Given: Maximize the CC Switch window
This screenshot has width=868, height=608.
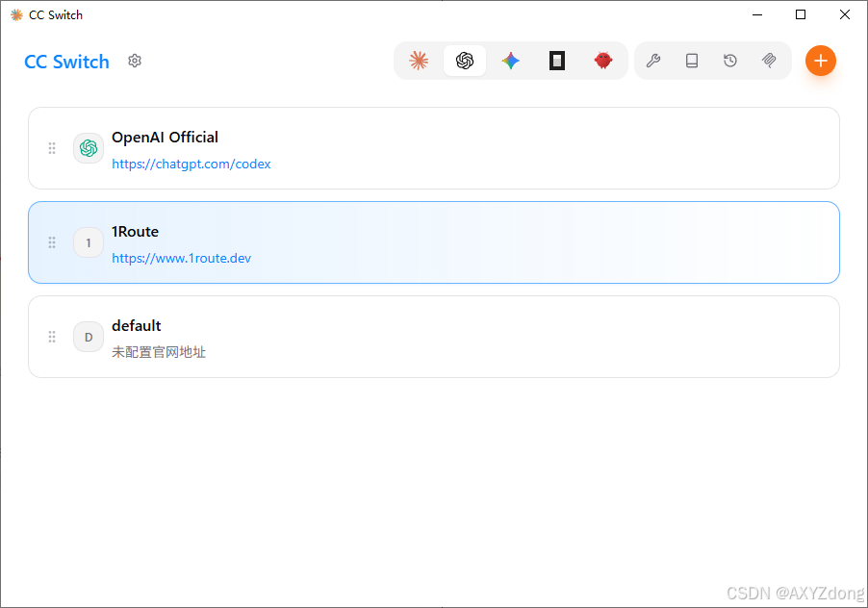Looking at the screenshot, I should (x=801, y=15).
